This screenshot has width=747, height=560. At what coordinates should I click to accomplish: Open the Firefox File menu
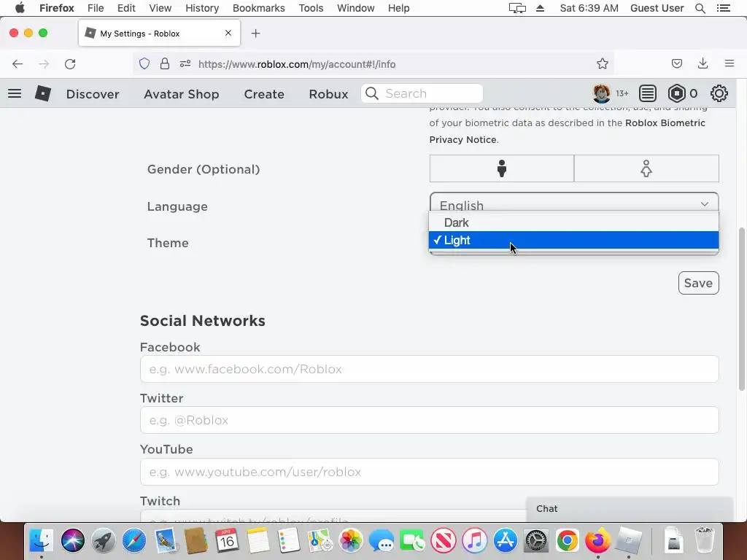(96, 8)
